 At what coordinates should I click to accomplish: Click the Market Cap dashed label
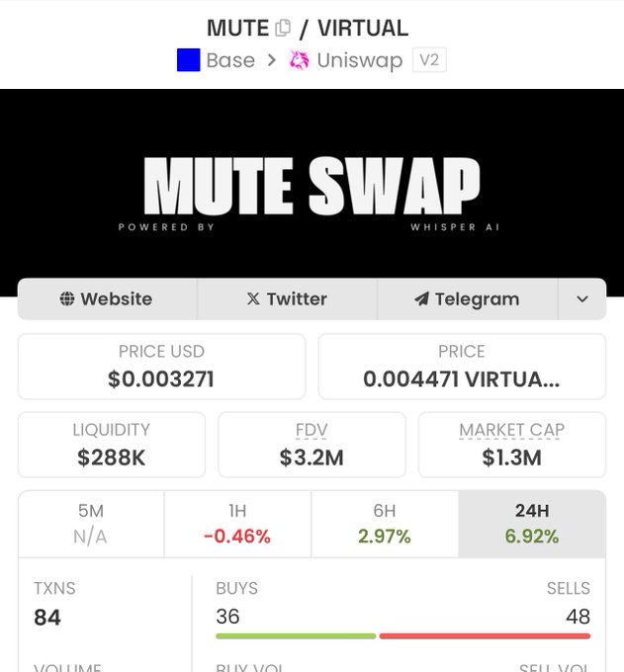tap(511, 430)
